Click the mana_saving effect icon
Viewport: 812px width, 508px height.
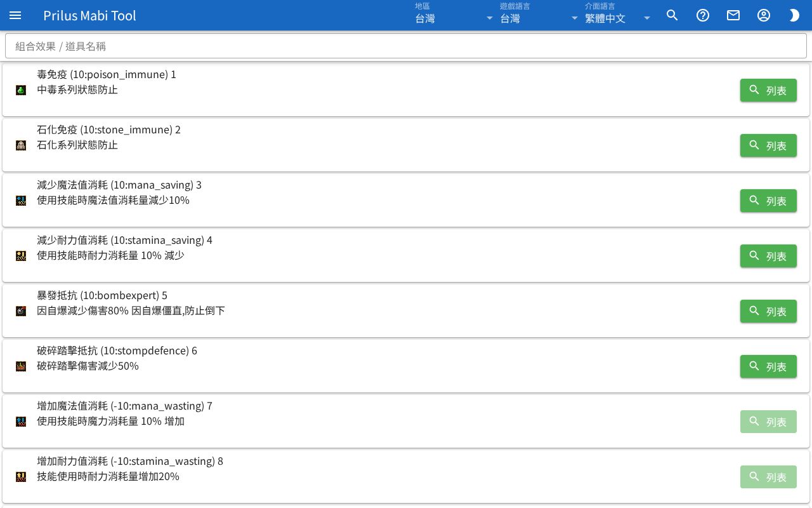coord(21,201)
